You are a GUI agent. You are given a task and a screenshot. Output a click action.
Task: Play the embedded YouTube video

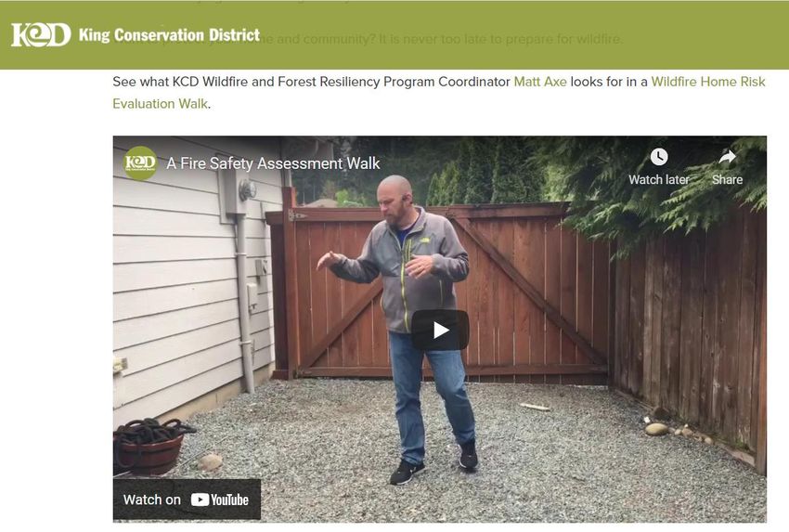[x=440, y=331]
